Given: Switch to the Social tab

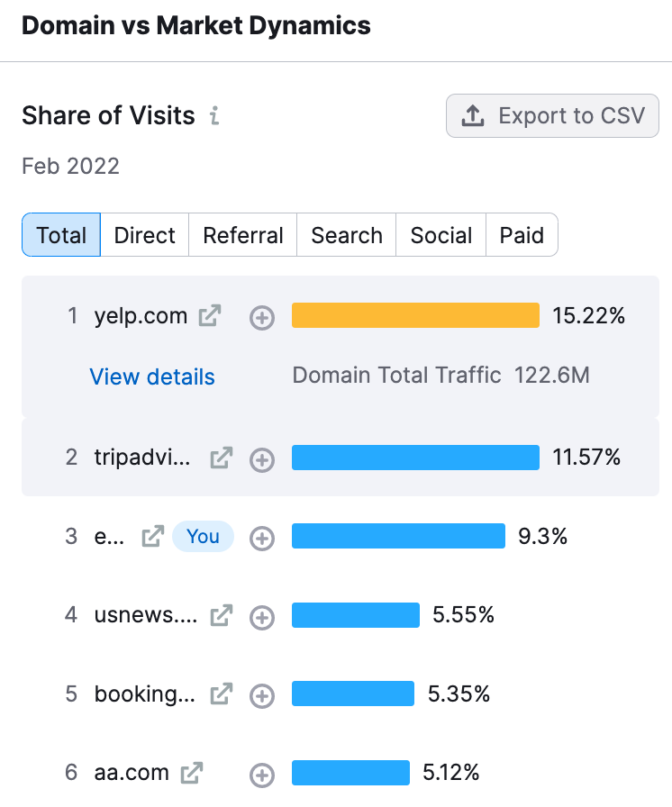Looking at the screenshot, I should tap(441, 235).
